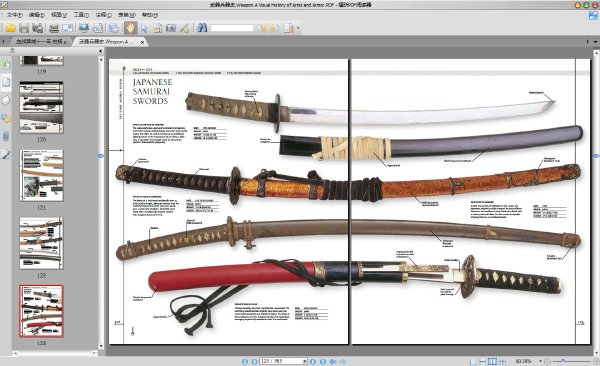Image resolution: width=600 pixels, height=366 pixels.
Task: Switch to single page layout
Action: (473, 361)
